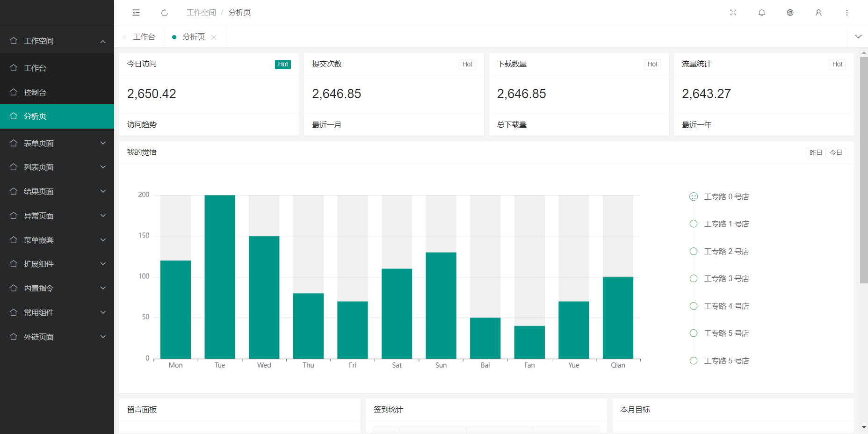Select the 昨日 toggle button
This screenshot has width=868, height=434.
[x=816, y=152]
